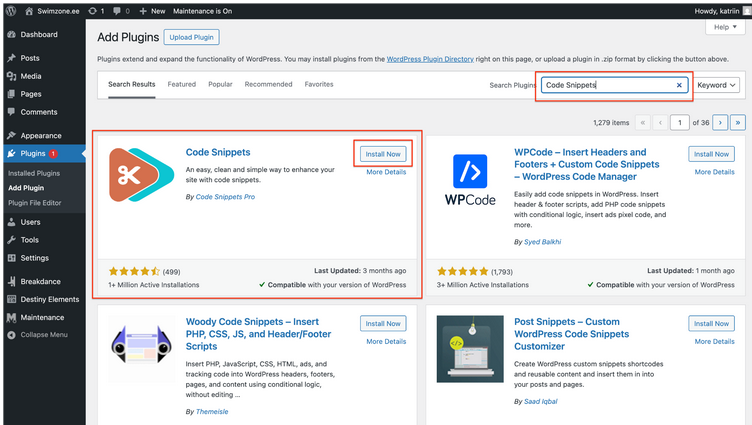The width and height of the screenshot is (752, 425).
Task: Open the WordPress Plugin Directory link
Action: coord(430,59)
